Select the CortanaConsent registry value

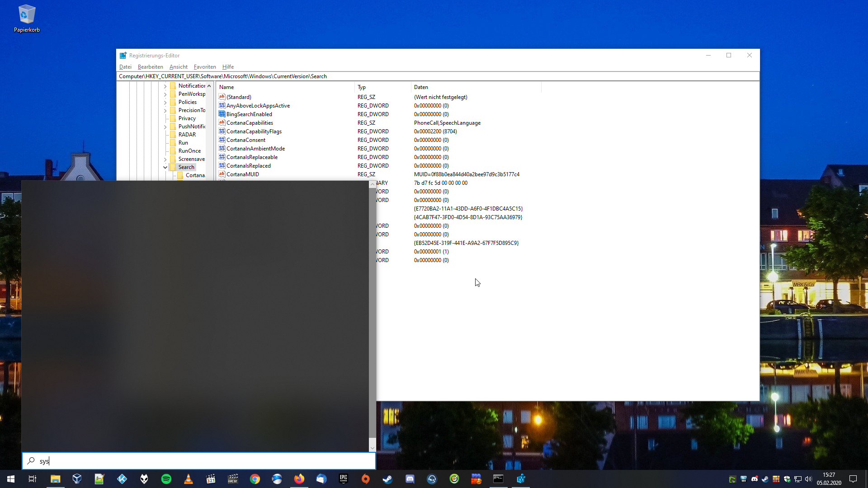click(246, 140)
